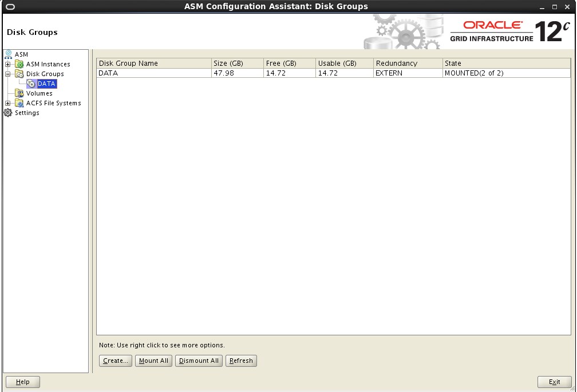577x392 pixels.
Task: Collapse the Disk Groups tree node
Action: (8, 74)
